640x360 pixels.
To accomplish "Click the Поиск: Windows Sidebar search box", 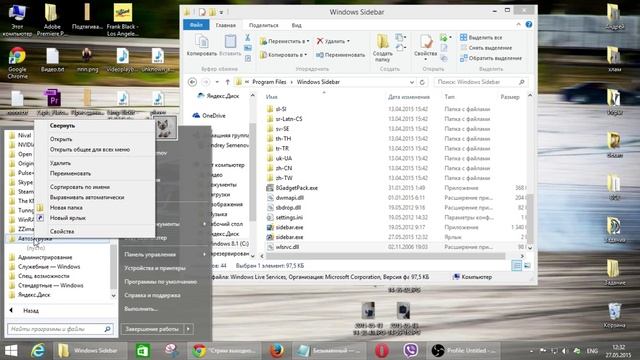I will (480, 82).
